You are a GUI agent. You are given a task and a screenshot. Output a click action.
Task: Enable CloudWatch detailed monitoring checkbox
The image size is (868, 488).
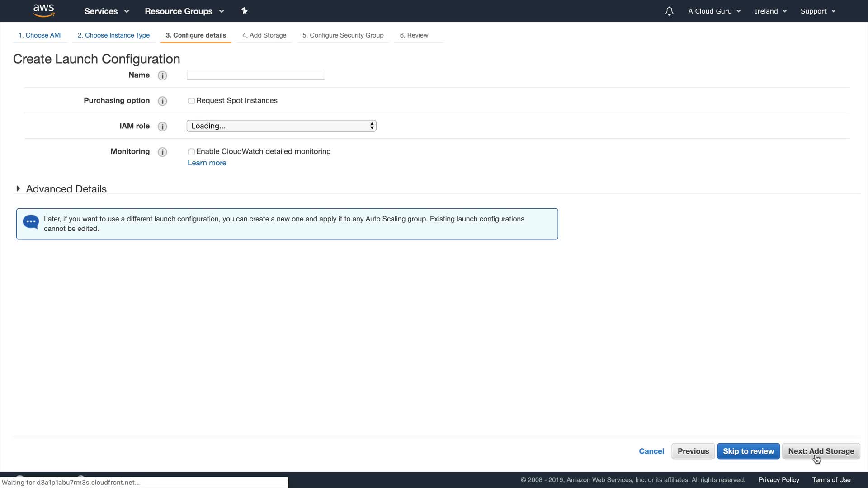pyautogui.click(x=191, y=152)
